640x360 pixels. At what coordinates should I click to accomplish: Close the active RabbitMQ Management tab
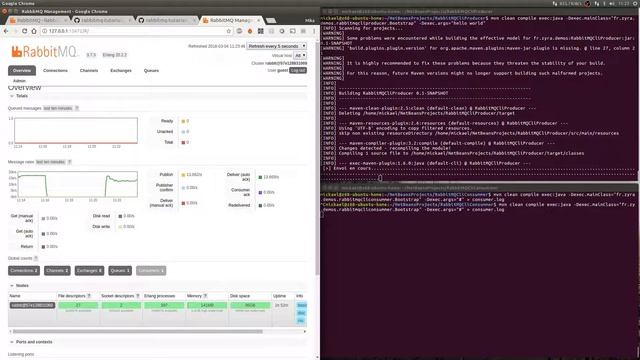[x=258, y=20]
